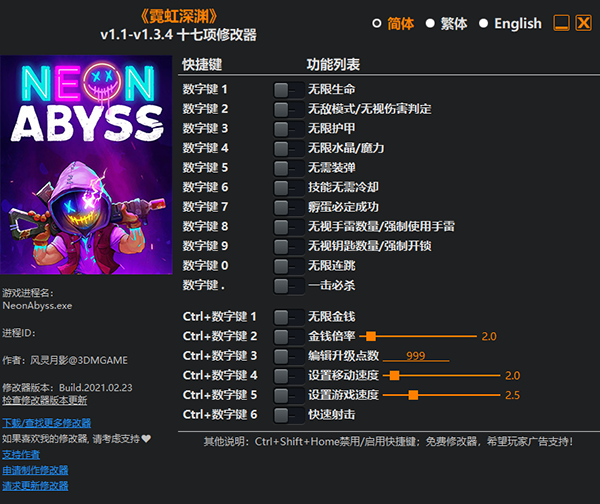Turn on 快速射击 switch

coord(289,415)
